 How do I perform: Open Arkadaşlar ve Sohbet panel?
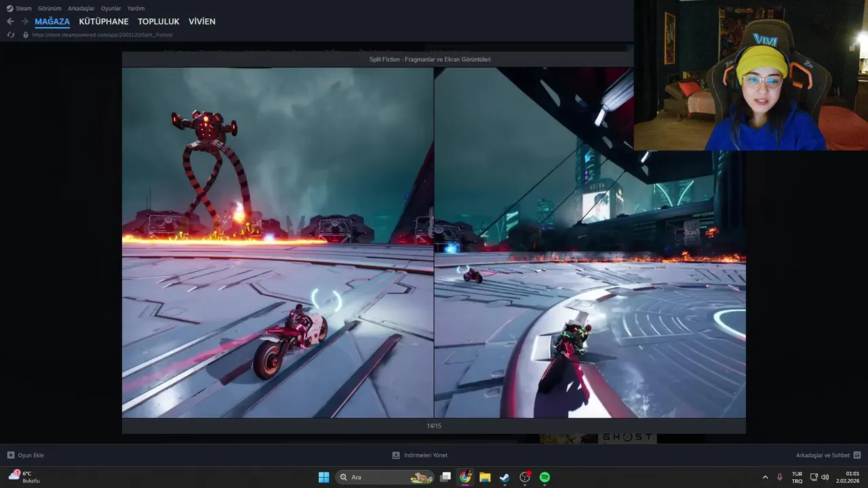tap(823, 455)
